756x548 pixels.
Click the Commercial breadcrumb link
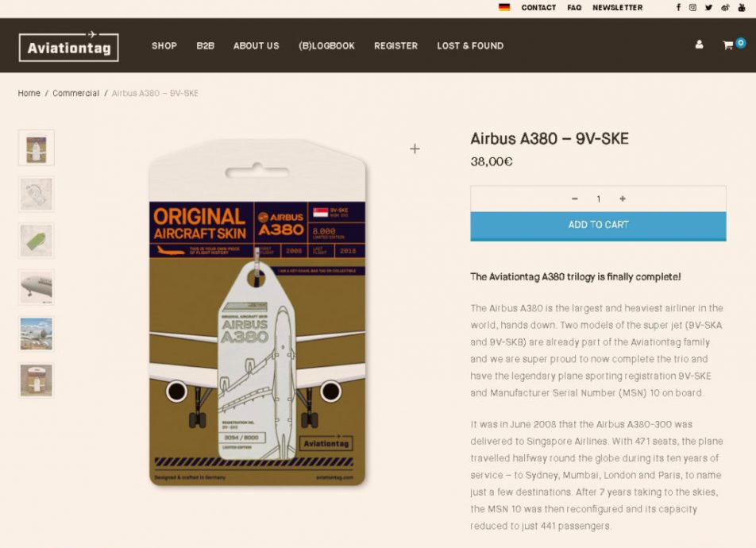pos(75,94)
